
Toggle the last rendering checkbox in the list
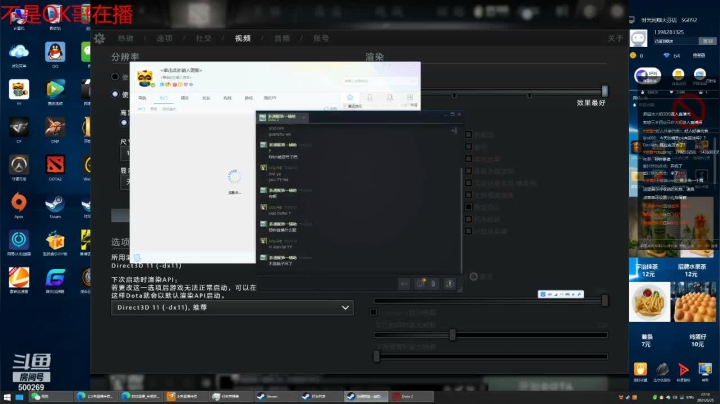[468, 231]
